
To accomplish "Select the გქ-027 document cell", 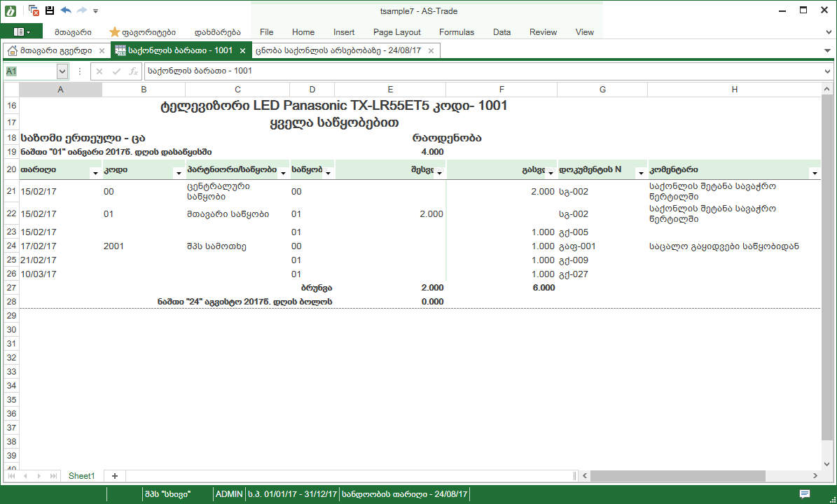I will [x=602, y=274].
